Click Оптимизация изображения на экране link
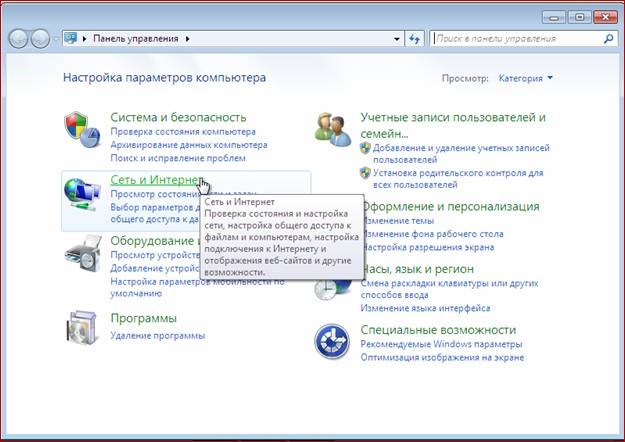 coord(442,358)
